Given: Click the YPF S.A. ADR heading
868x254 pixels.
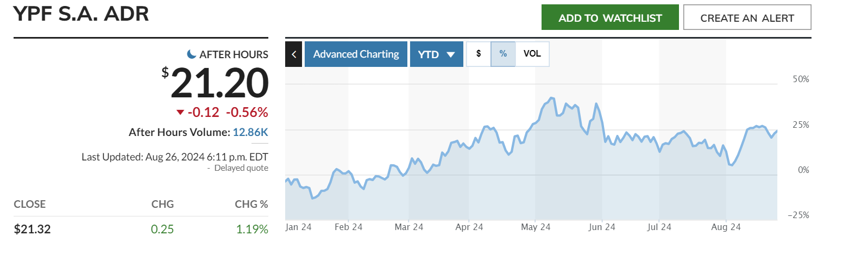Looking at the screenshot, I should pyautogui.click(x=81, y=14).
